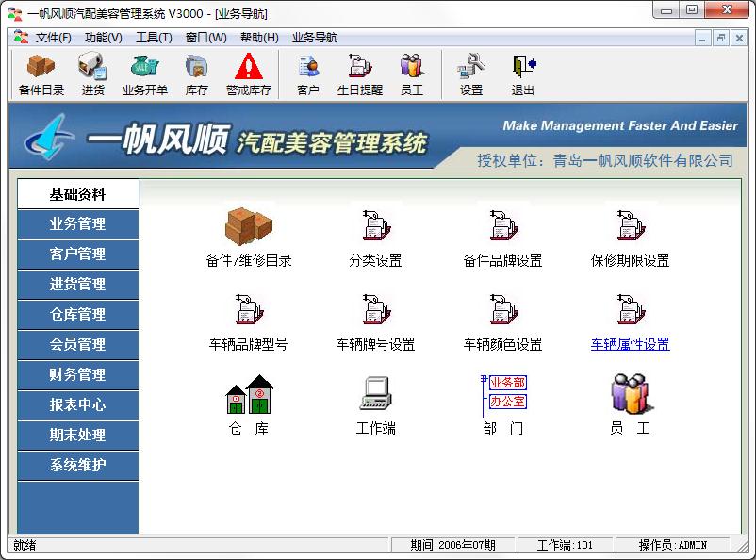Select the 基础资料 sidebar tab
This screenshot has height=560, width=756.
[77, 194]
